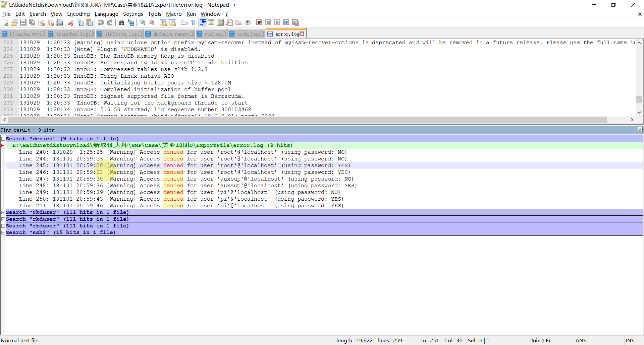This screenshot has width=644, height=345.
Task: Open the Language menu
Action: (x=106, y=14)
